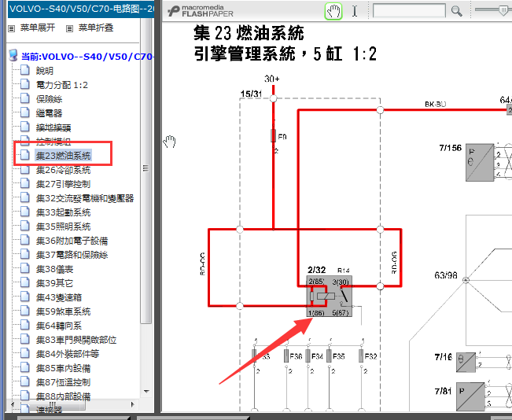This screenshot has width=512, height=420.
Task: Click the BK-BU wire label
Action: pyautogui.click(x=435, y=104)
